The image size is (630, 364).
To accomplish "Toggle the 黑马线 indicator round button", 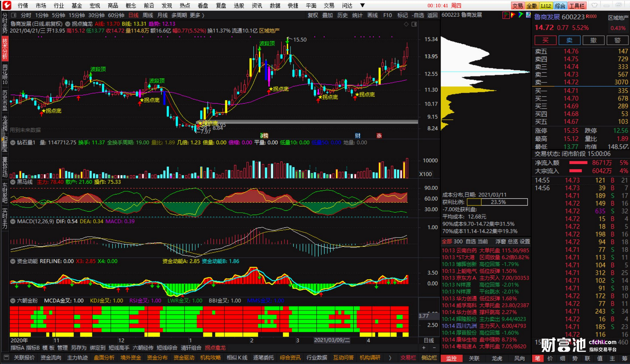I will 13,182.
